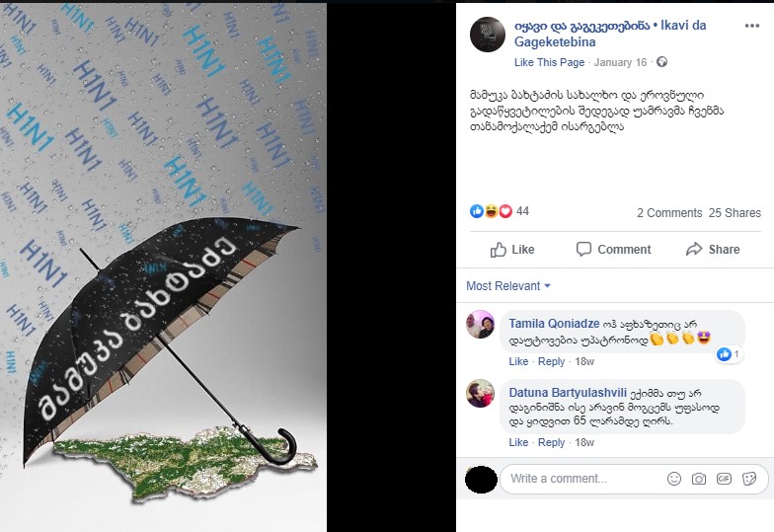
Task: Like Tamila Qoniadze's comment
Action: (517, 361)
